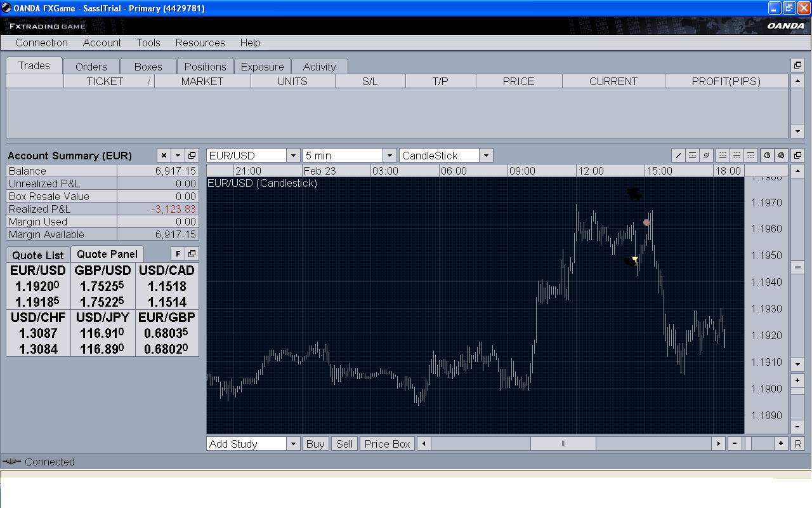Select the trend line drawing tool
The image size is (812, 508).
678,156
